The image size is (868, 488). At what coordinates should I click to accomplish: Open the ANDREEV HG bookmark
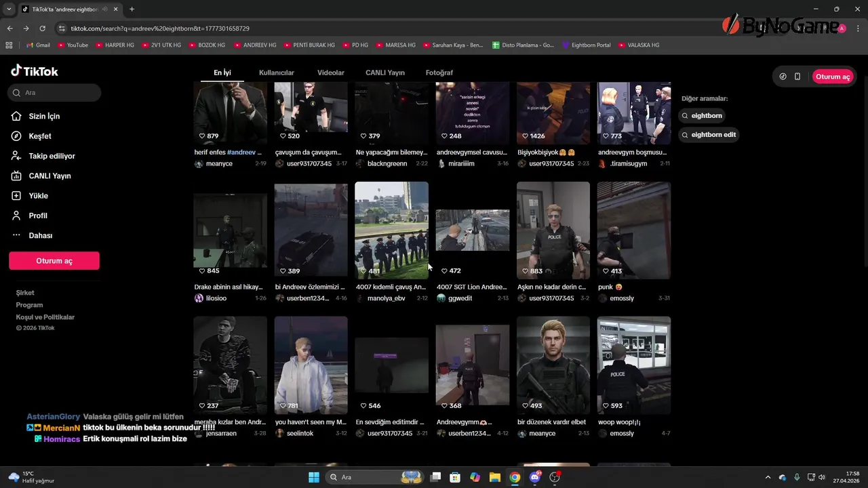pyautogui.click(x=255, y=45)
